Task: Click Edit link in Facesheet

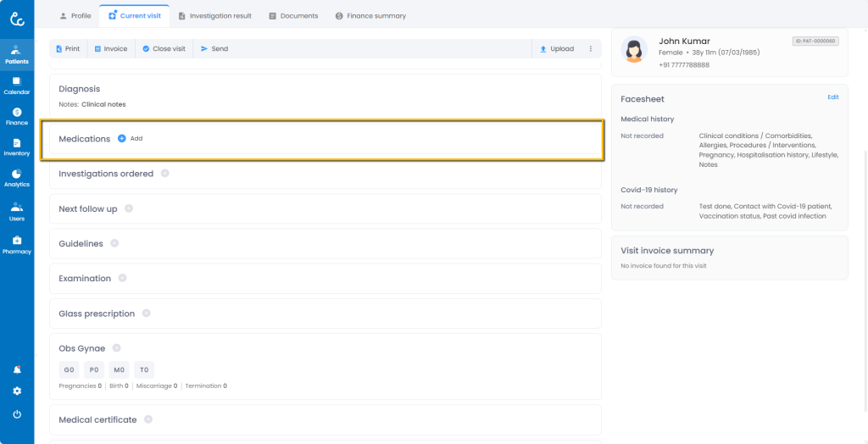Action: pos(832,97)
